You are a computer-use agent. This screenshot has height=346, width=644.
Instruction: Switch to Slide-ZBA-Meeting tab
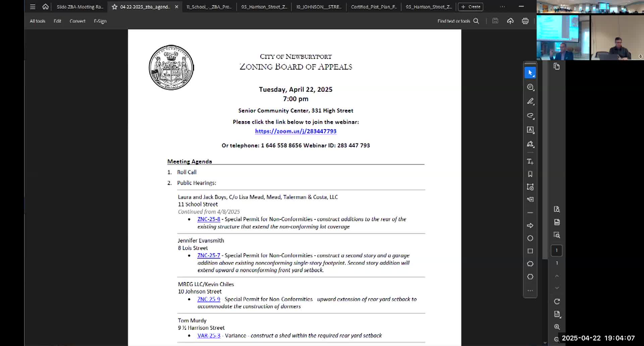click(x=80, y=7)
